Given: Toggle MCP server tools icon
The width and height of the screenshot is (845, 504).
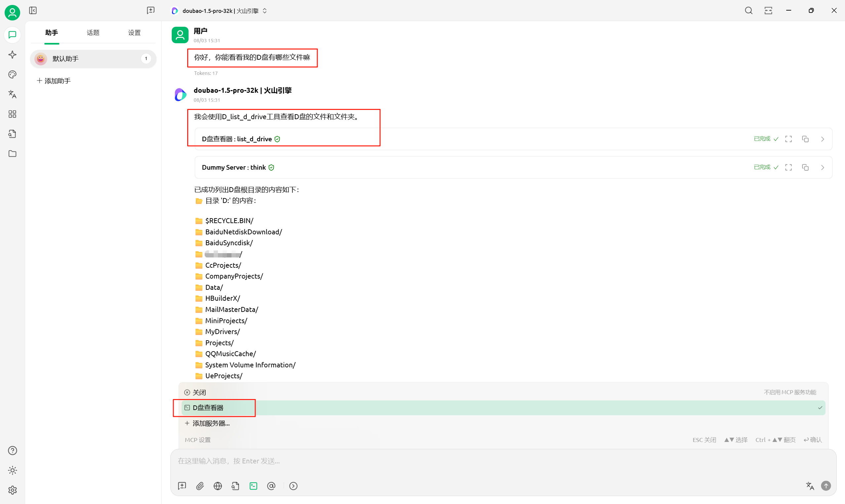Looking at the screenshot, I should [254, 486].
